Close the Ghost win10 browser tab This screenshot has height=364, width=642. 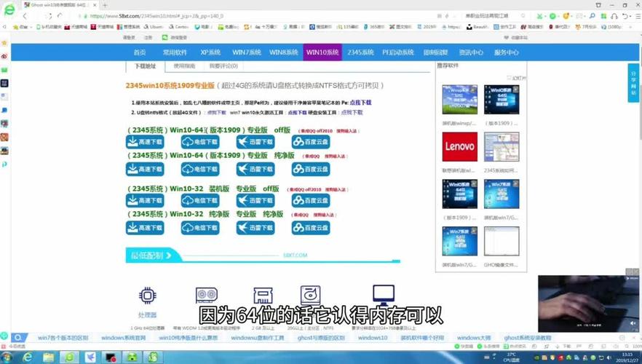click(x=95, y=5)
